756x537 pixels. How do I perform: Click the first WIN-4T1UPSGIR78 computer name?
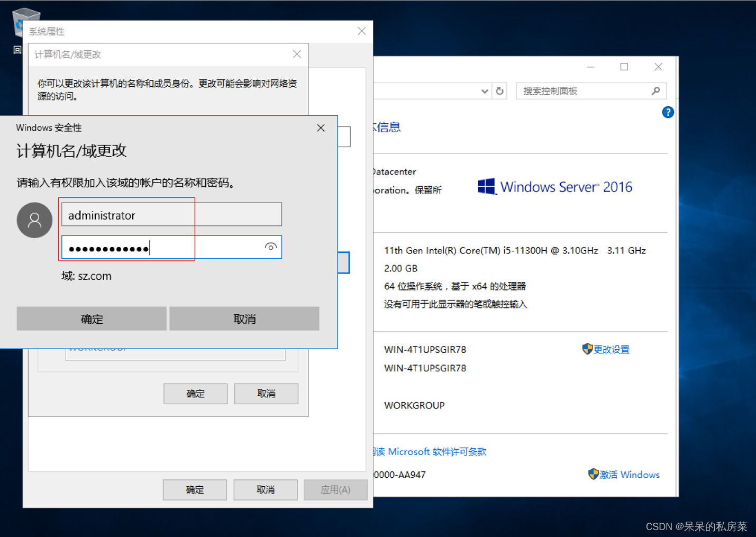425,349
